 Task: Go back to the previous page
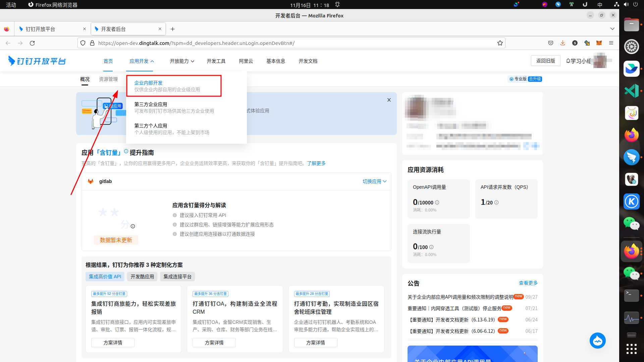(x=8, y=43)
